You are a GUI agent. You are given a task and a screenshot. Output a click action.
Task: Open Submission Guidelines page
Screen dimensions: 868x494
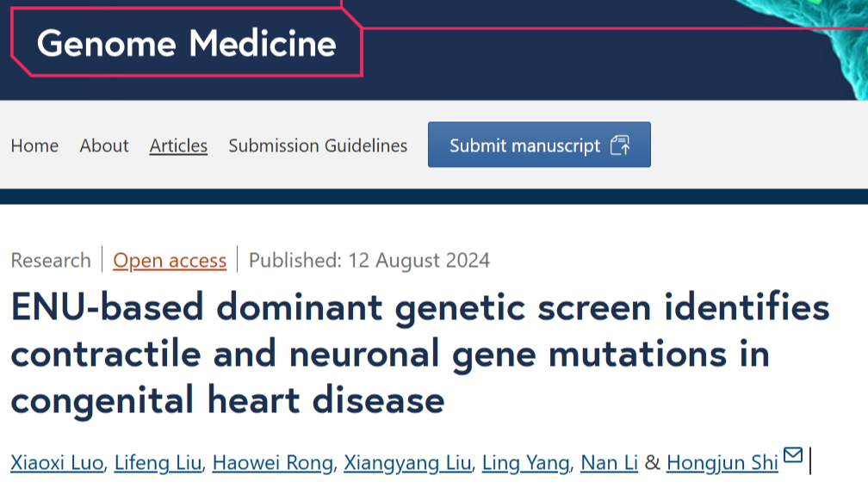pyautogui.click(x=318, y=145)
